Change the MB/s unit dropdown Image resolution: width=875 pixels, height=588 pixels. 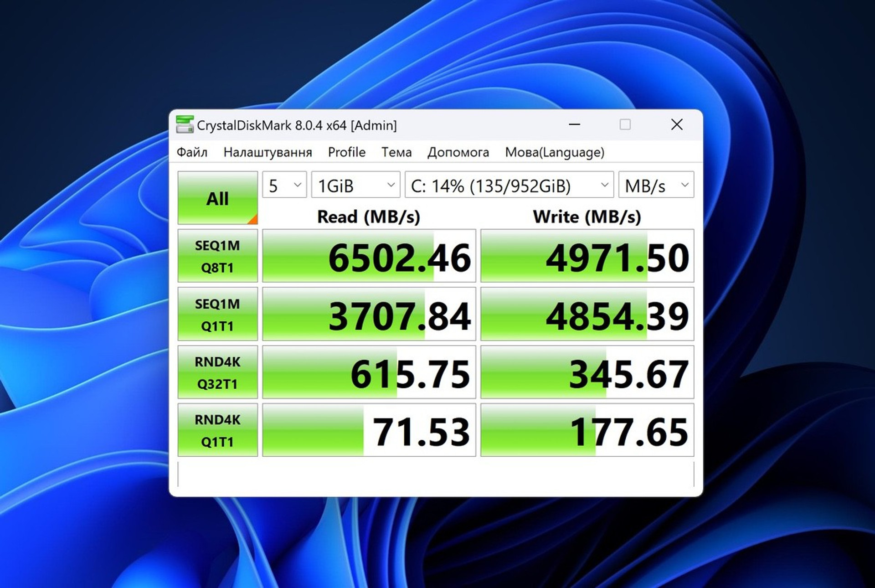click(656, 185)
